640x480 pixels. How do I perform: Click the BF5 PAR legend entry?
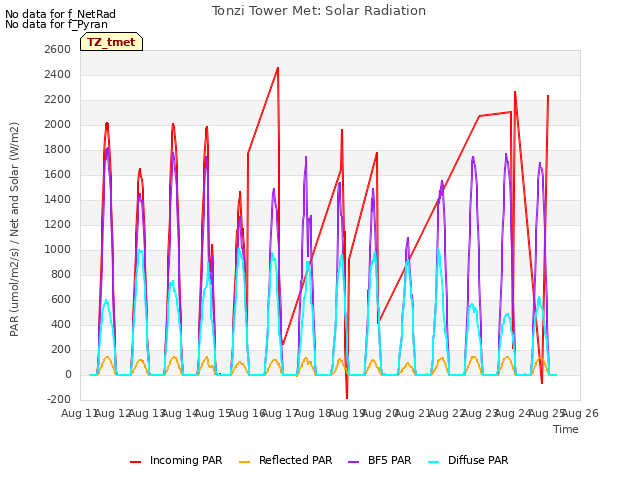point(380,460)
